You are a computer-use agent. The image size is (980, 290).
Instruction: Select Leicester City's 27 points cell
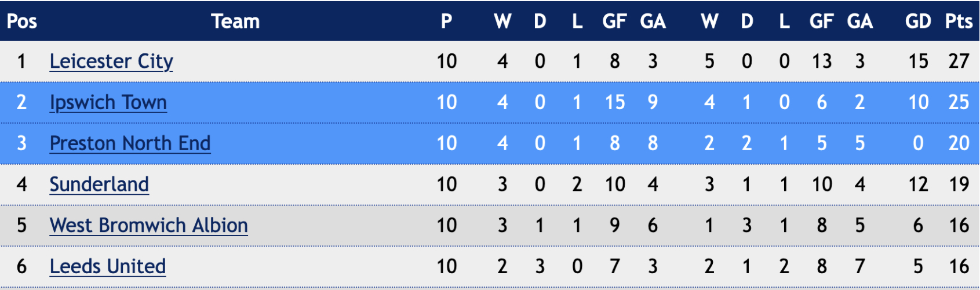(x=959, y=61)
